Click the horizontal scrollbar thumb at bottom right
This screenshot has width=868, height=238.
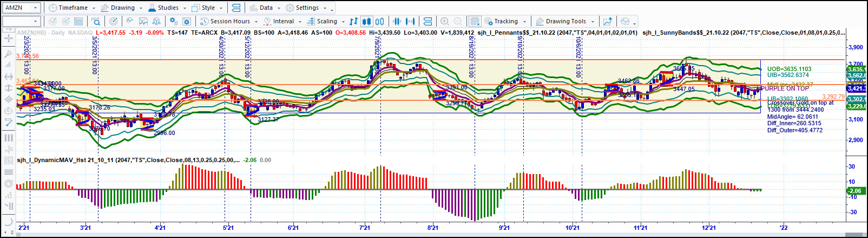pos(854,234)
